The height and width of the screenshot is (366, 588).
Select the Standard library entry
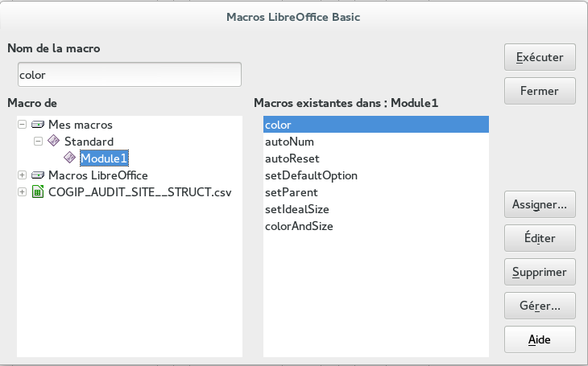coord(89,142)
